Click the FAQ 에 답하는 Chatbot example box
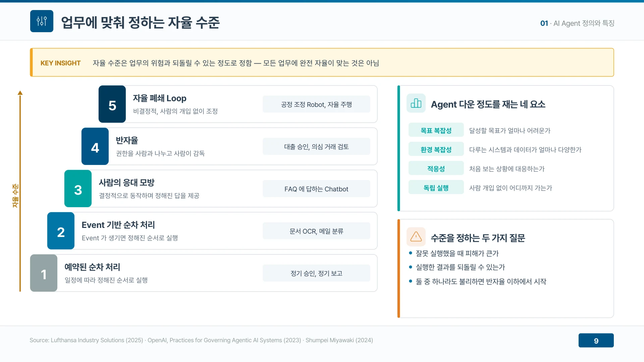644x362 pixels. click(316, 189)
